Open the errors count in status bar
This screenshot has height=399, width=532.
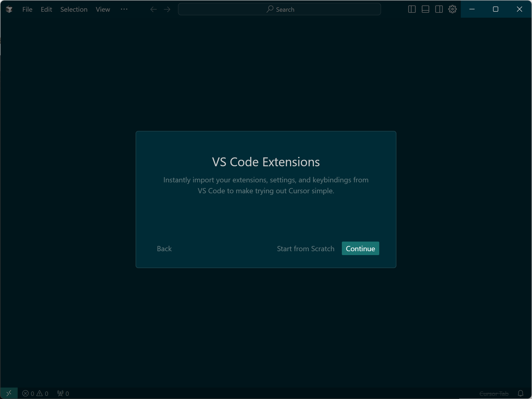tap(28, 394)
